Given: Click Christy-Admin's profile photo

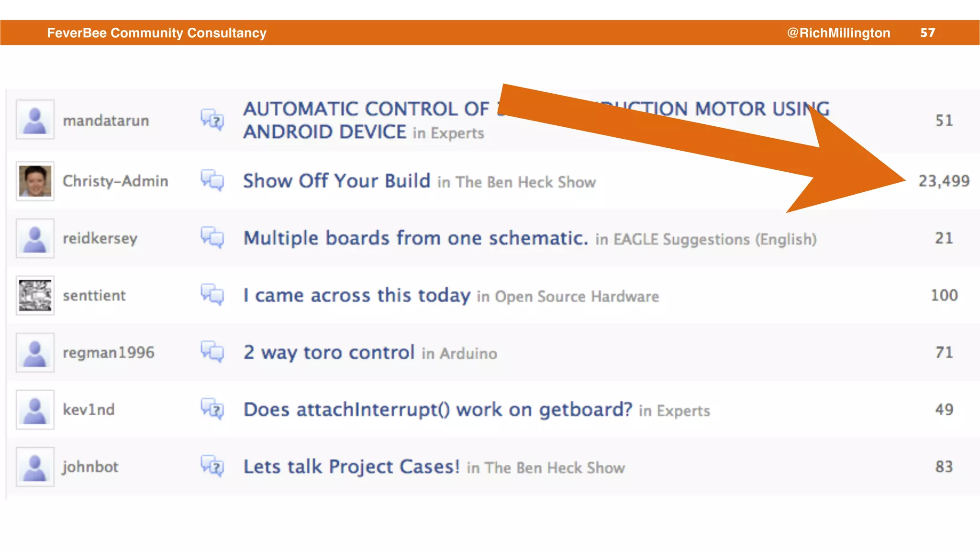Looking at the screenshot, I should point(35,181).
